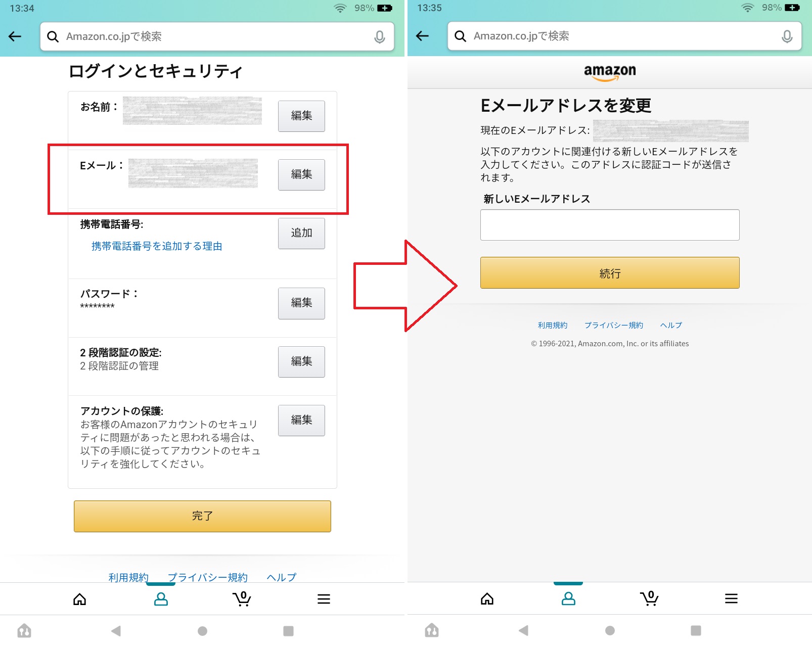The width and height of the screenshot is (812, 647).
Task: Tap launcher house icon in left system bar
Action: tap(24, 630)
